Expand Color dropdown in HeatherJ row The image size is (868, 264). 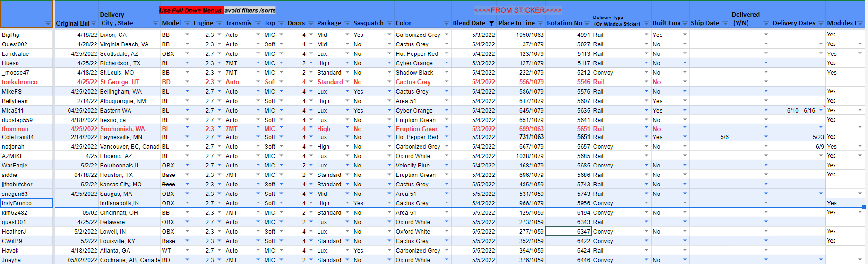(x=447, y=231)
